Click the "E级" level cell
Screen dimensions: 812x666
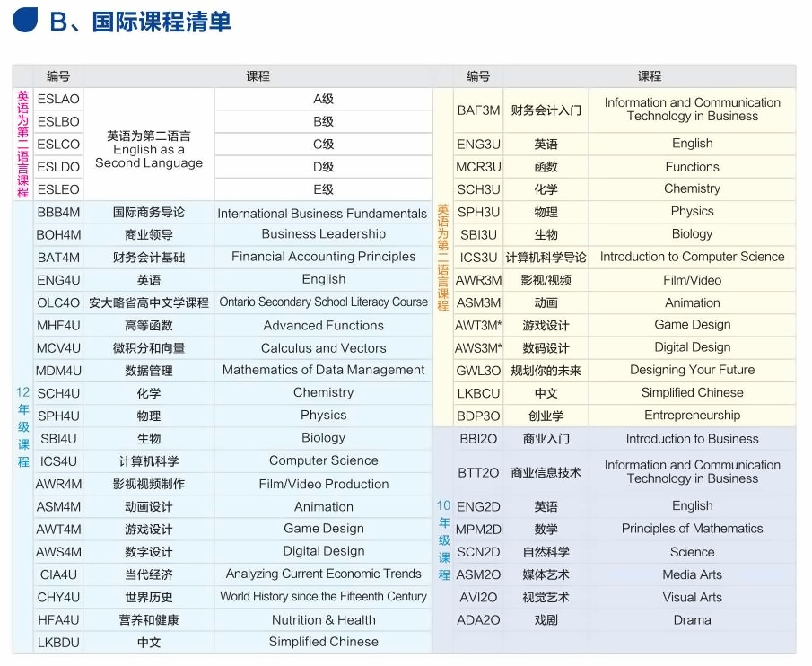coord(324,189)
